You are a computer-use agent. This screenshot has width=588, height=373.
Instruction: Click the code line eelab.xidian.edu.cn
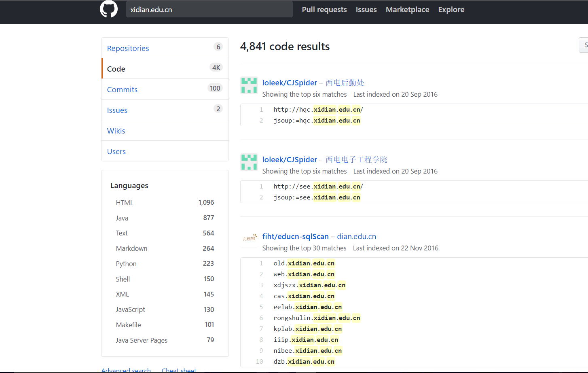(308, 307)
